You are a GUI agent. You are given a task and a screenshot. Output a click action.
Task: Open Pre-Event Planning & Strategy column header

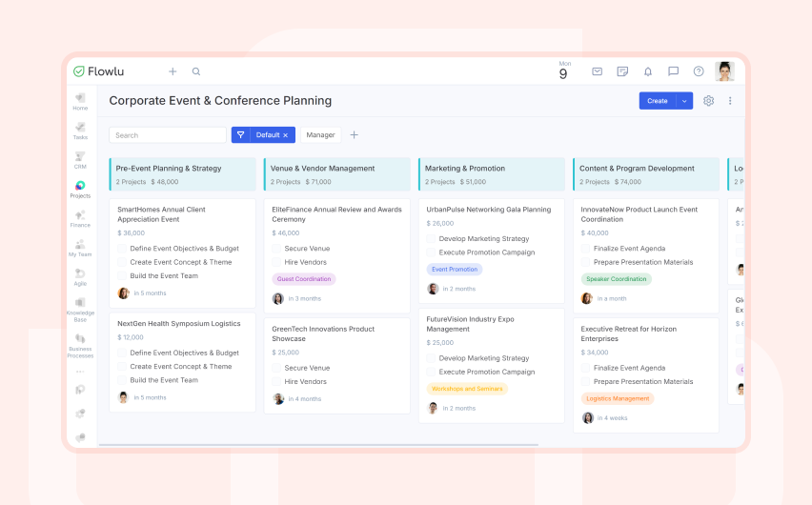[x=183, y=174]
